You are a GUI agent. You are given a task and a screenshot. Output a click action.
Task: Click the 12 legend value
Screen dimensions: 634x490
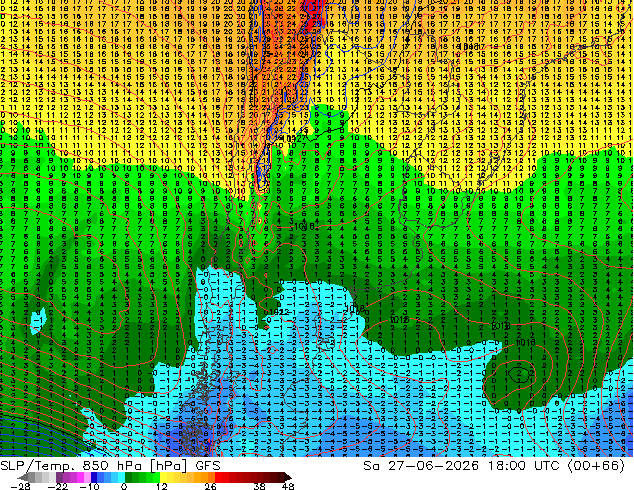coord(162,486)
